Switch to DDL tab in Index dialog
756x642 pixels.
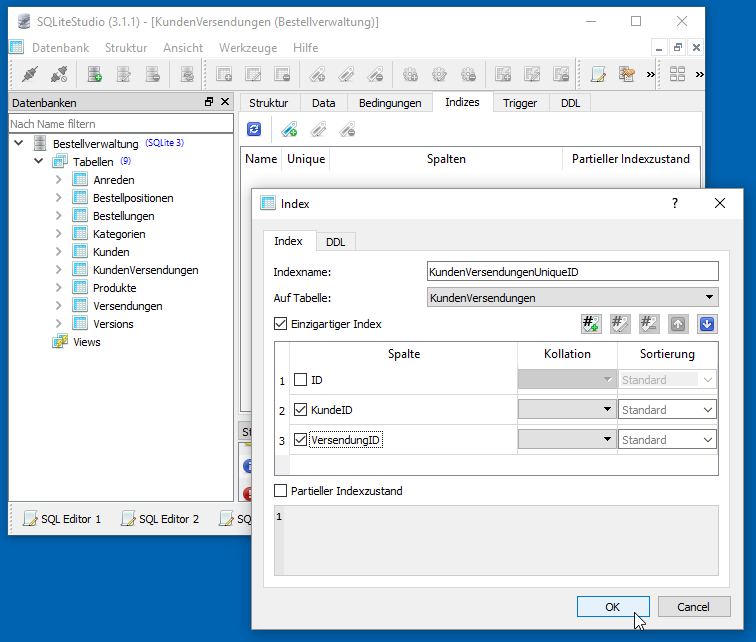coord(335,241)
